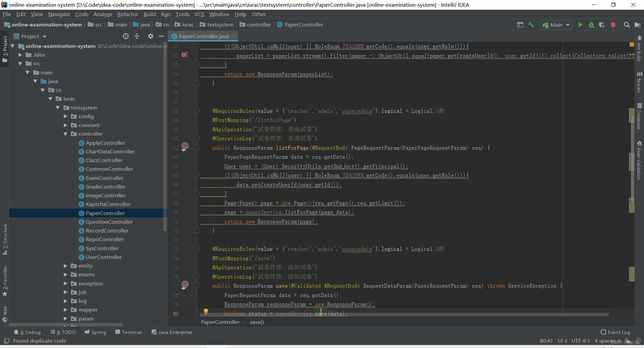Hide the Project tool window
This screenshot has width=644, height=348.
pyautogui.click(x=161, y=36)
